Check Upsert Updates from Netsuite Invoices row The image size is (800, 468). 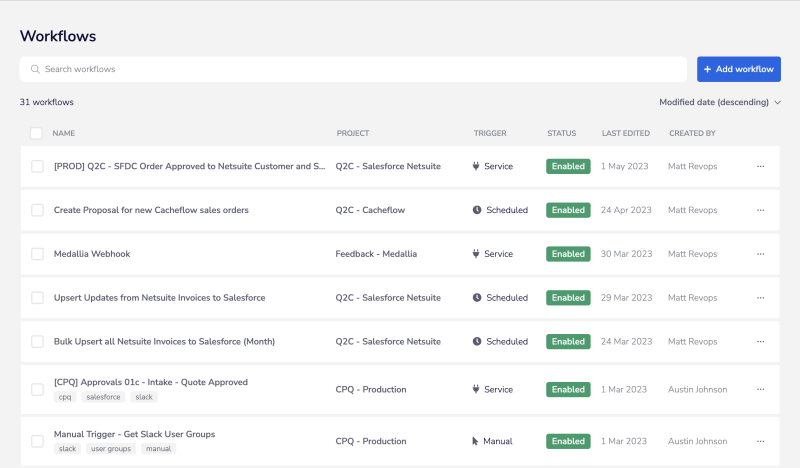pyautogui.click(x=37, y=298)
